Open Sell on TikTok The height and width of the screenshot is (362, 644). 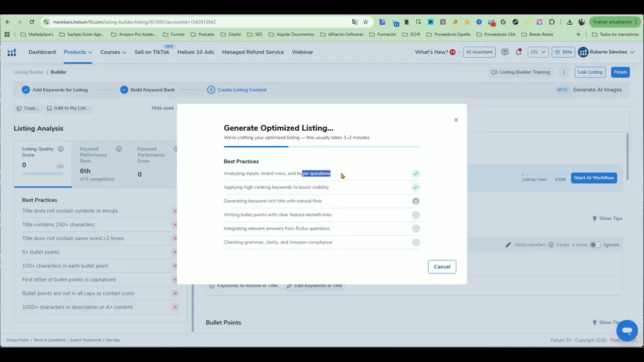pos(152,52)
